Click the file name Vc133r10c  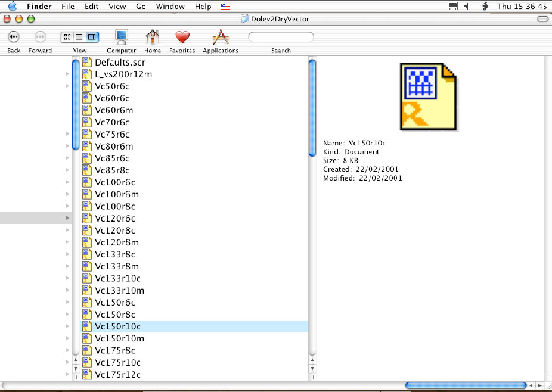(x=117, y=278)
